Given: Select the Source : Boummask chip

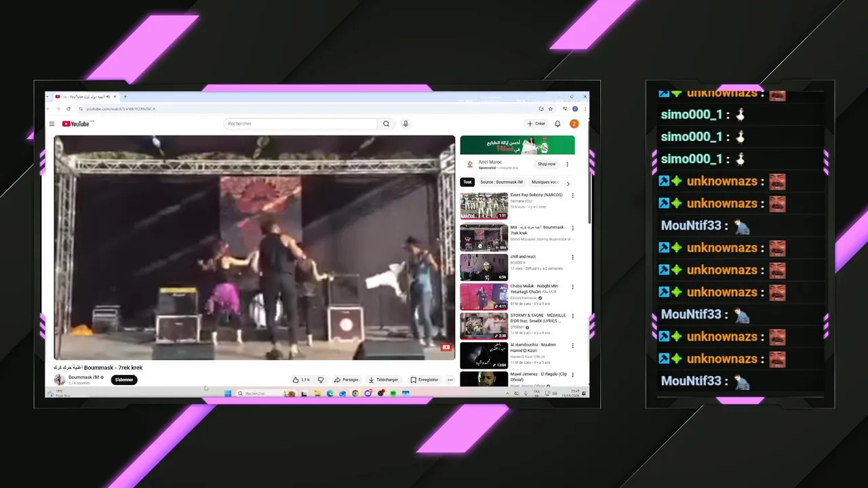Looking at the screenshot, I should tap(501, 182).
